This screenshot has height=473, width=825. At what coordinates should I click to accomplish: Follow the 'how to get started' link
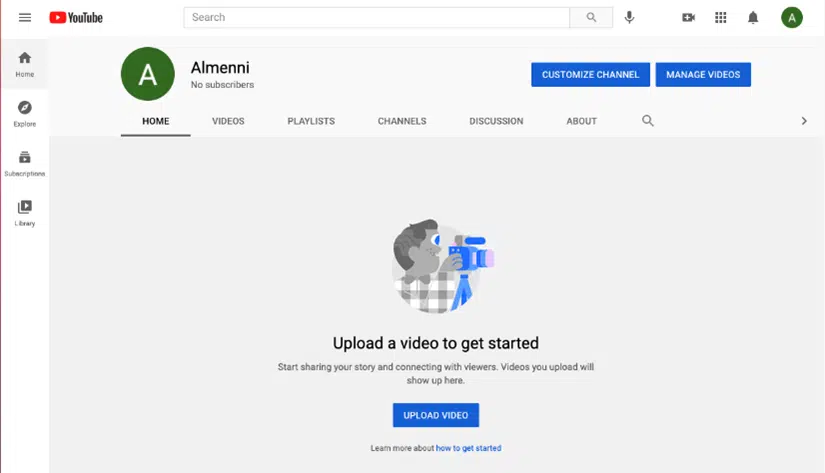468,448
